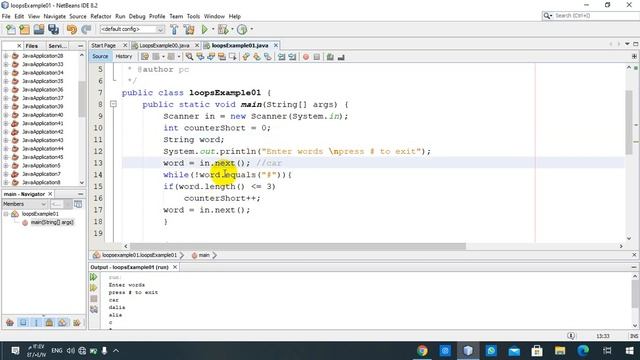Toggle Show Inherited Members in Navigator

coord(10,322)
